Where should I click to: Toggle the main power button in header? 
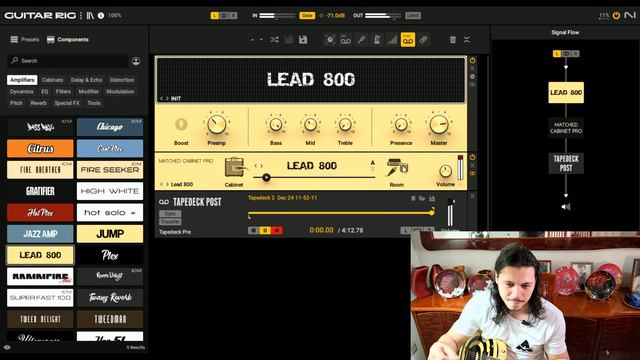(x=616, y=16)
